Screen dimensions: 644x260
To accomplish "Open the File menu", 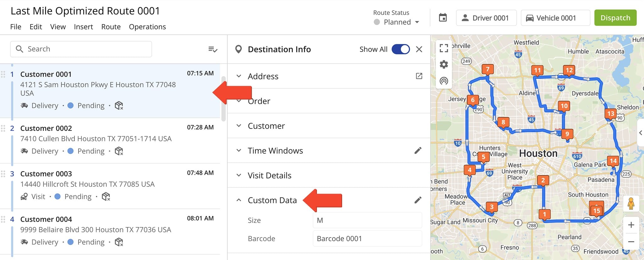I will 16,27.
